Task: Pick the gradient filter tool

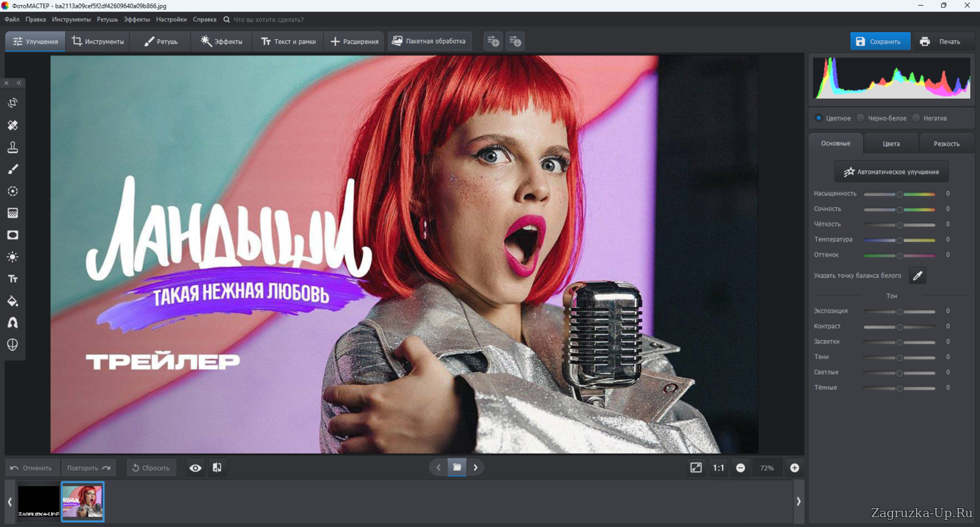Action: pos(12,213)
